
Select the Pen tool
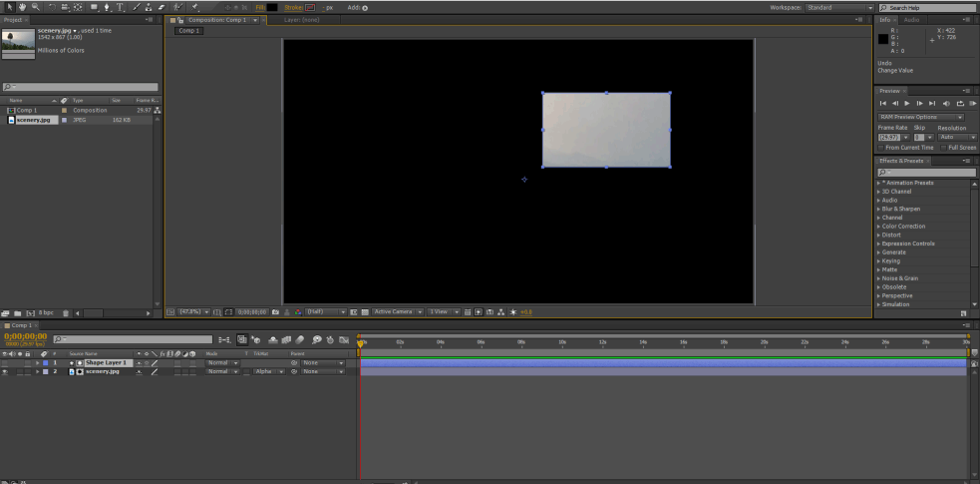point(107,8)
